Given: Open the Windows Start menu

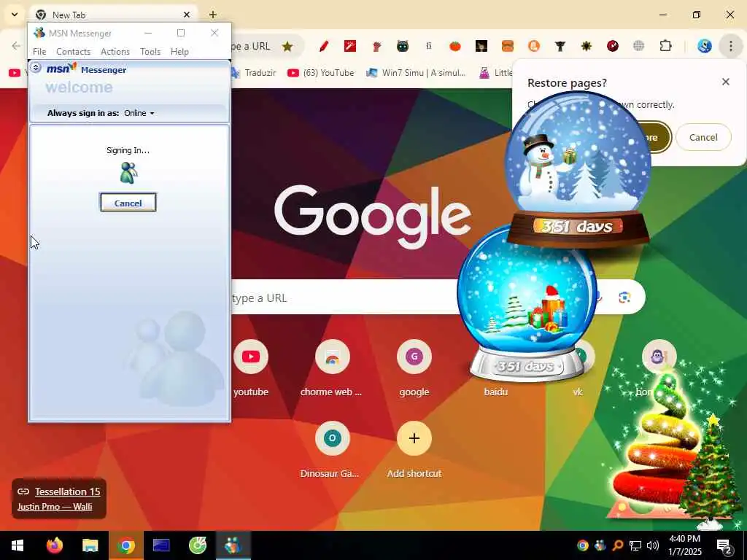Looking at the screenshot, I should click(x=18, y=545).
